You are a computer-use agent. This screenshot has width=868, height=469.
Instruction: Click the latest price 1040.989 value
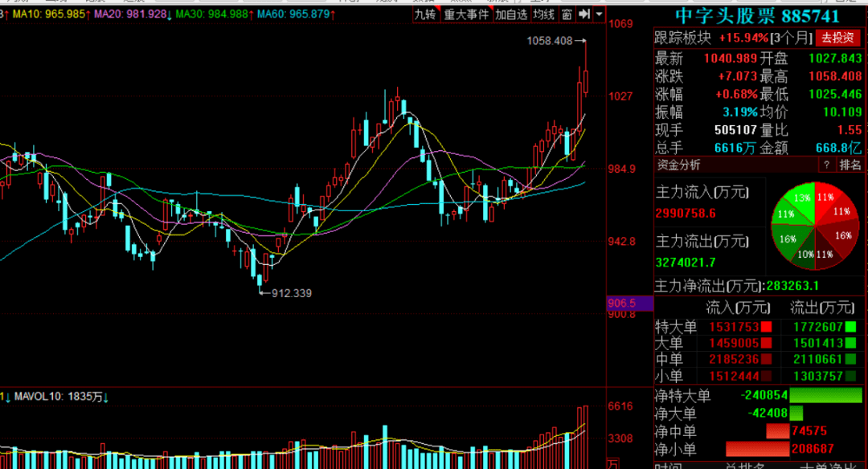coord(730,58)
